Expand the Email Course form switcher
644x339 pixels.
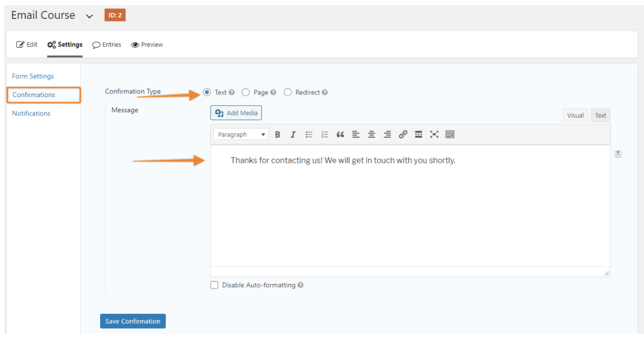(x=89, y=16)
